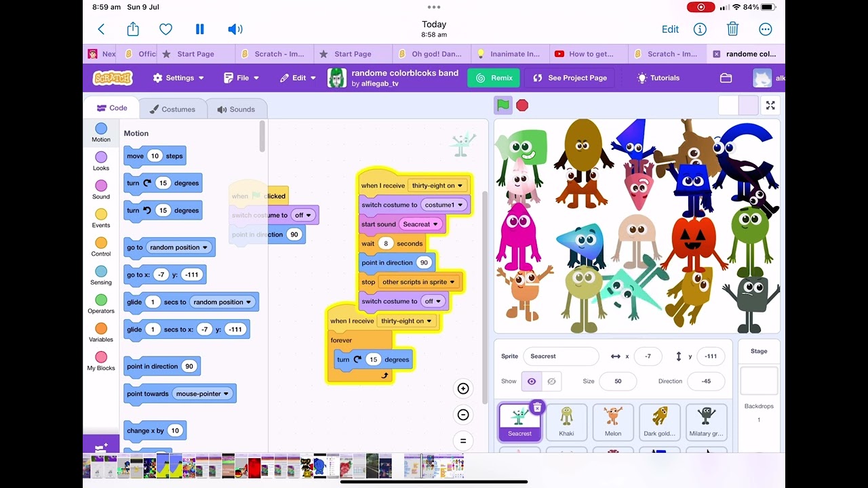Select Sensing block category
This screenshot has height=488, width=868.
101,275
